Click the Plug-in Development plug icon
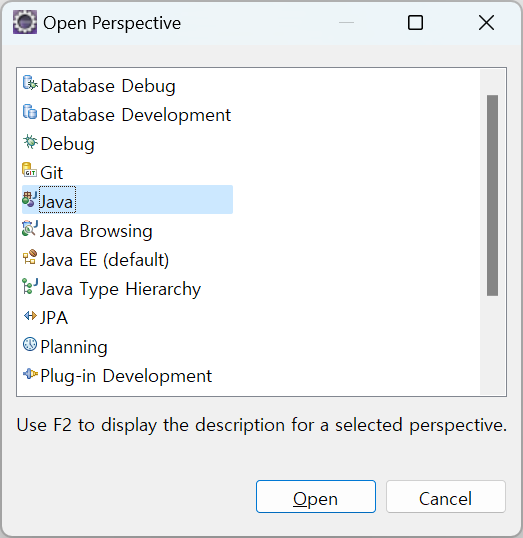 pos(30,374)
